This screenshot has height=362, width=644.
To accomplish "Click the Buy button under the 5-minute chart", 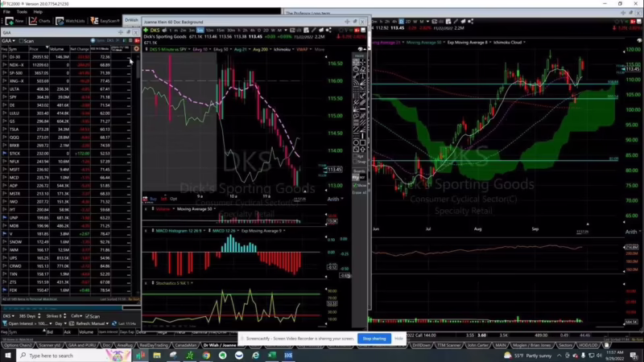I will click(x=153, y=199).
